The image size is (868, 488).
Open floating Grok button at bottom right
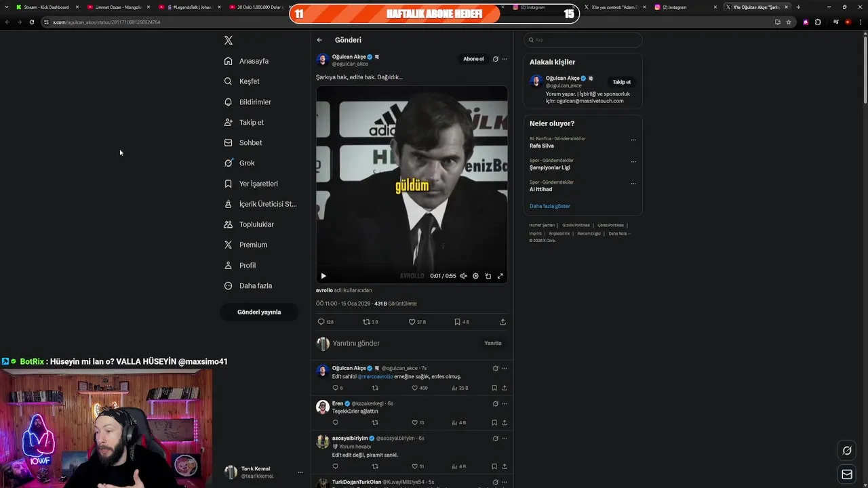[x=847, y=451]
